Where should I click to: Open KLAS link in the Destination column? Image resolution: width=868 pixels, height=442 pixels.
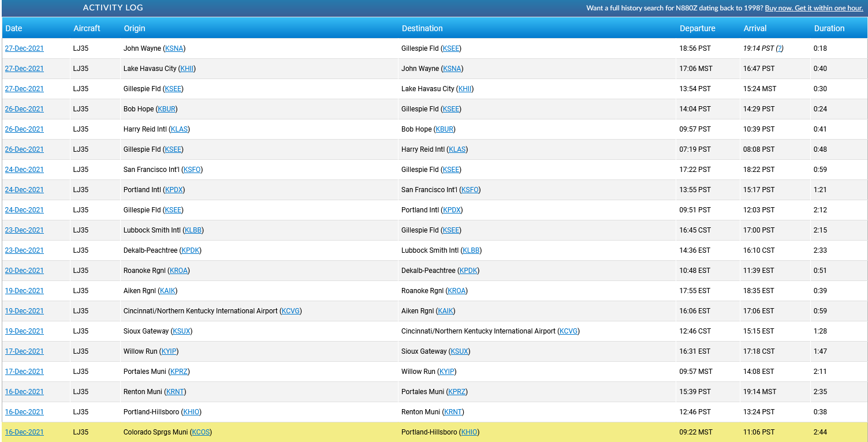coord(457,149)
